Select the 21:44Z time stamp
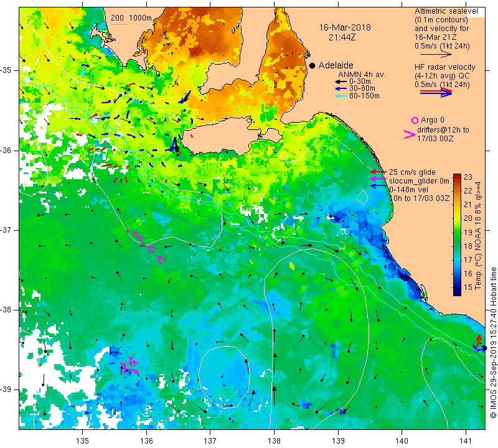The height and width of the screenshot is (448, 498). click(342, 37)
